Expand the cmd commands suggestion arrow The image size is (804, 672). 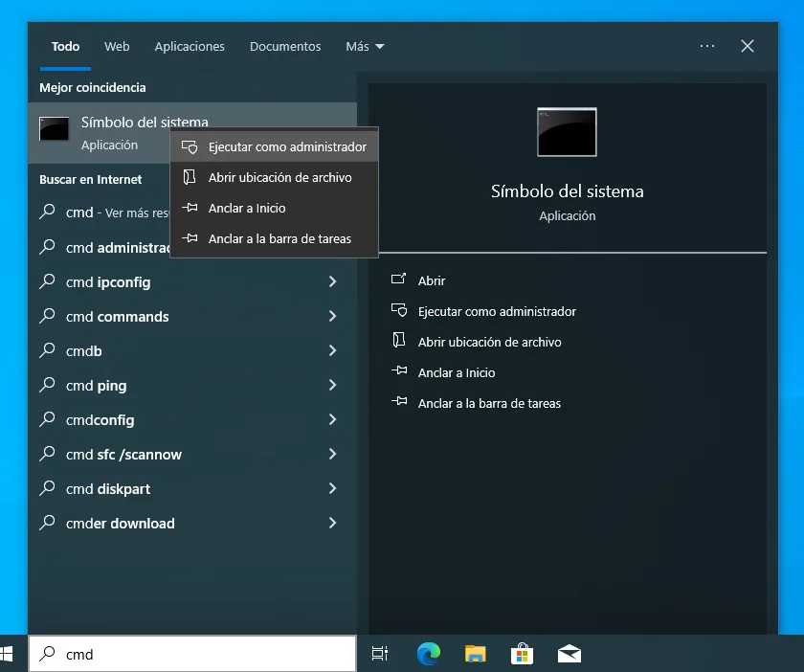point(332,316)
